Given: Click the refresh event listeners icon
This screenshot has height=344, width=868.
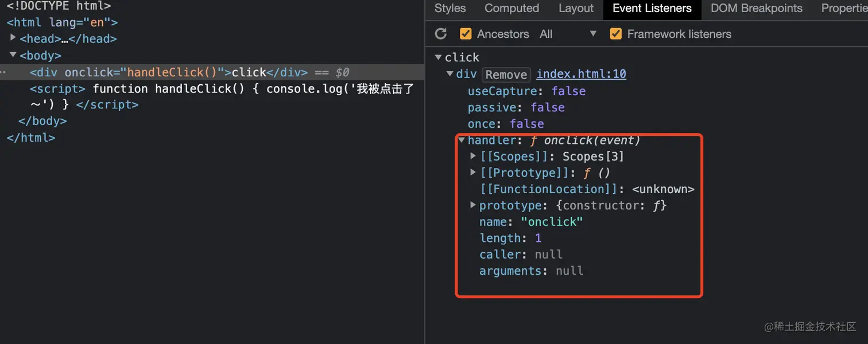Looking at the screenshot, I should (x=441, y=34).
